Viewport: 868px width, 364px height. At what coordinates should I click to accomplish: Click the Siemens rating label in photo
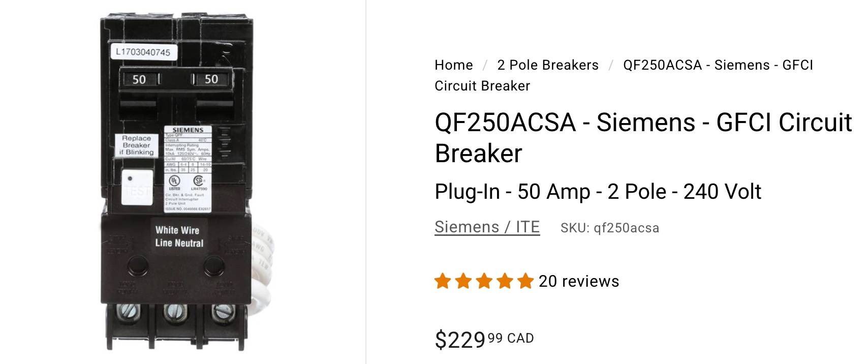188,168
